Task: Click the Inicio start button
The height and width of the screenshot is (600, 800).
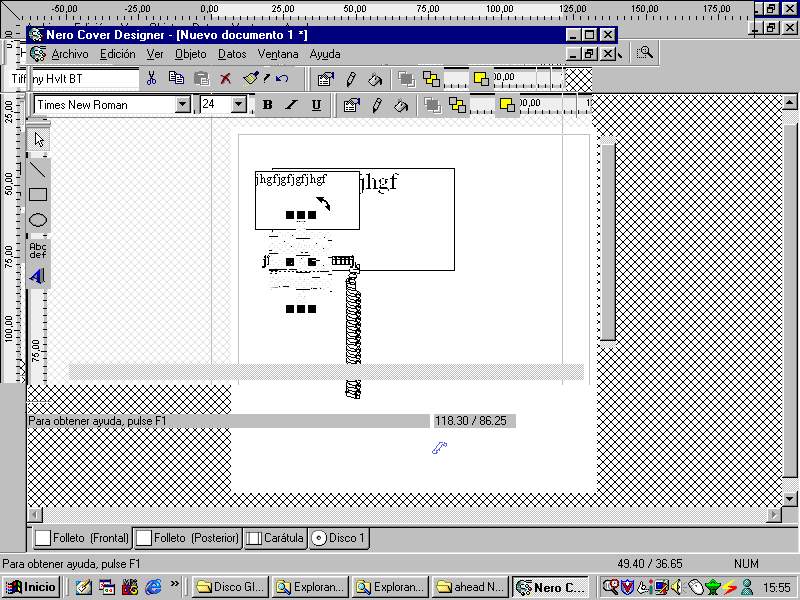Action: click(32, 587)
